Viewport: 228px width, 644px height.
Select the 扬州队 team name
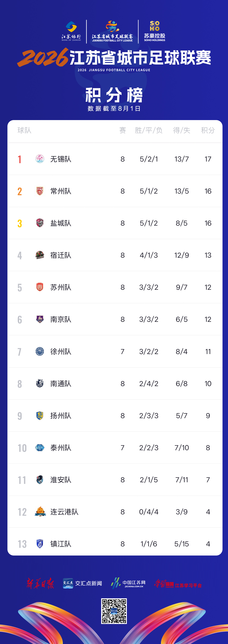point(61,415)
